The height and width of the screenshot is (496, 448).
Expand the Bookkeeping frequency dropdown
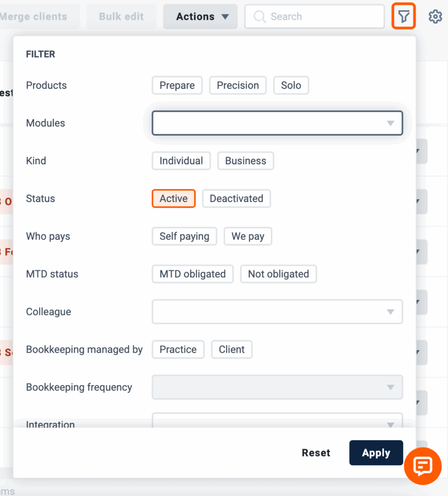(x=277, y=387)
